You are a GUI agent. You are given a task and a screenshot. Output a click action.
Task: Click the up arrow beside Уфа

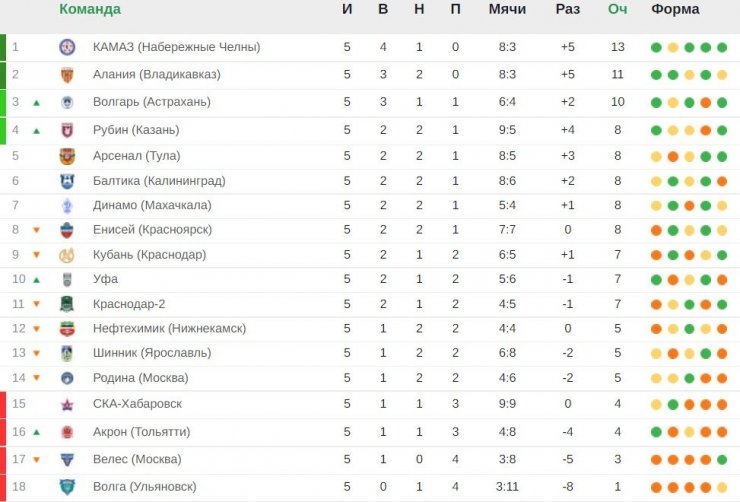pos(36,280)
